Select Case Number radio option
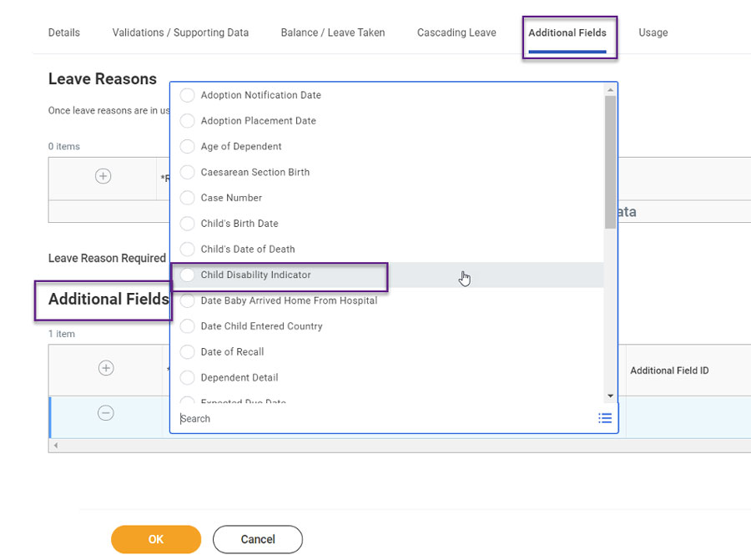The image size is (751, 560). click(x=187, y=197)
